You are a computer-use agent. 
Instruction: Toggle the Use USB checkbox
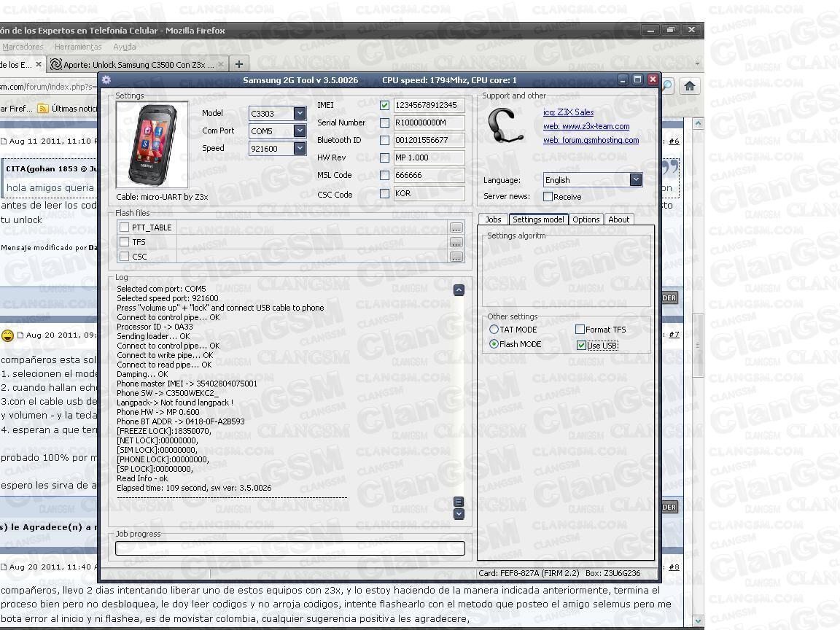(x=581, y=346)
